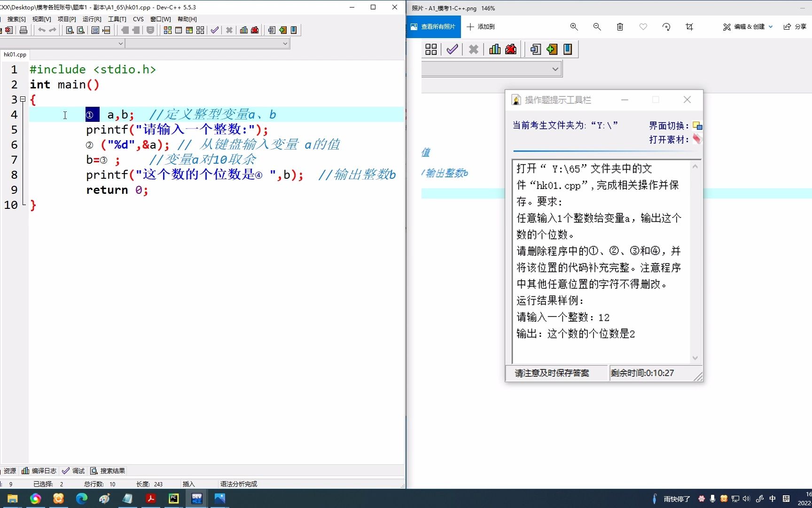Start debugging with the purple checkmark icon
Screen dimensions: 812x508
[x=215, y=30]
